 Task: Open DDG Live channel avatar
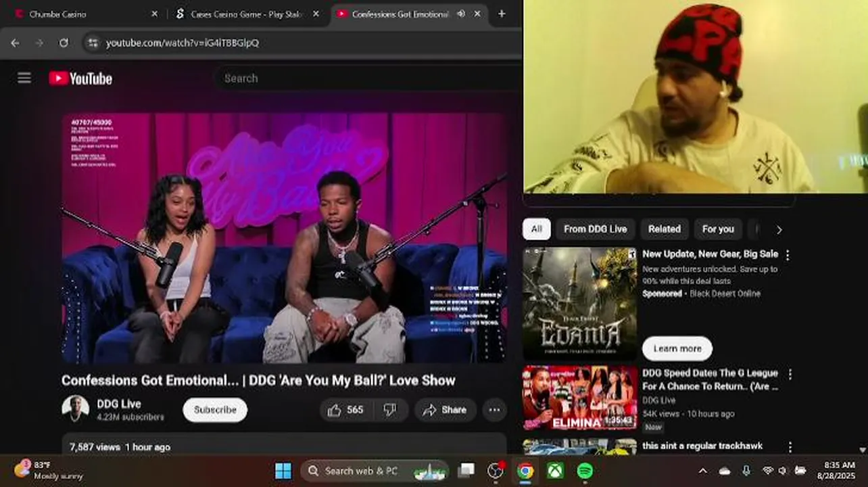point(76,409)
